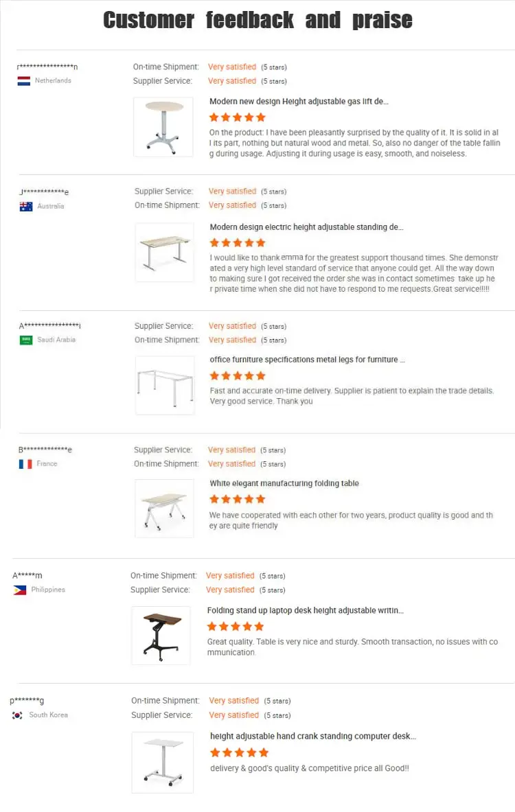Open the round gas lift desk thumbnail
The image size is (515, 812).
(163, 127)
